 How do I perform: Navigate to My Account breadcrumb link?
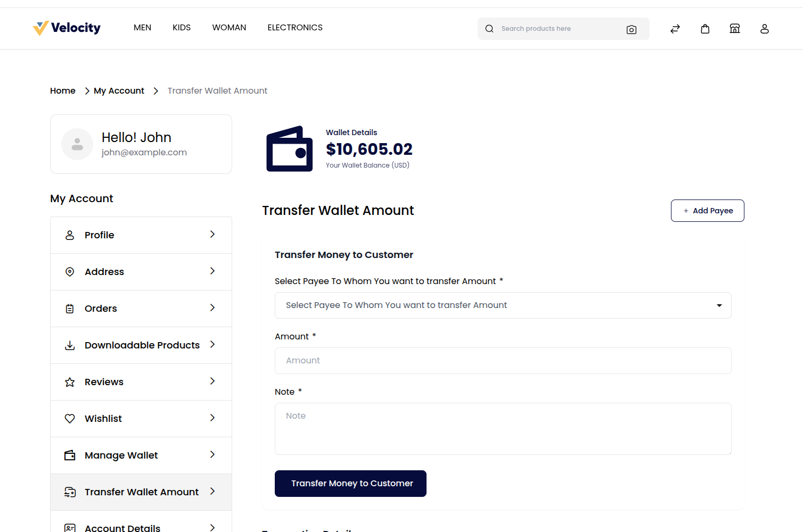pos(118,90)
